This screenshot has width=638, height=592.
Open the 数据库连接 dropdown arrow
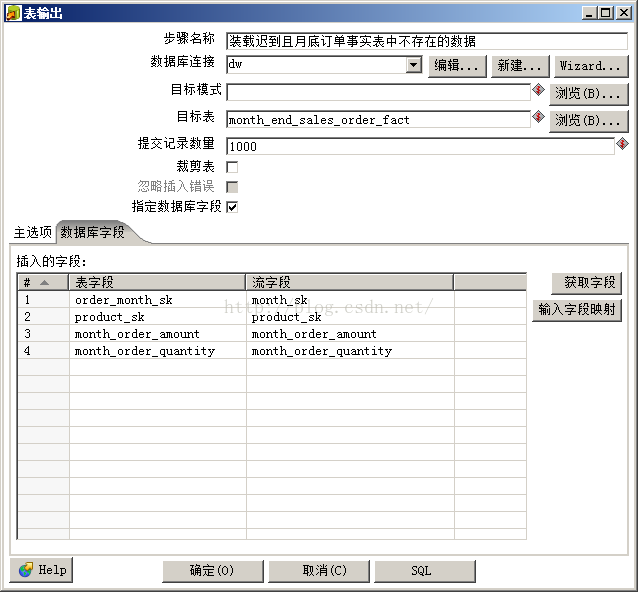pos(414,65)
